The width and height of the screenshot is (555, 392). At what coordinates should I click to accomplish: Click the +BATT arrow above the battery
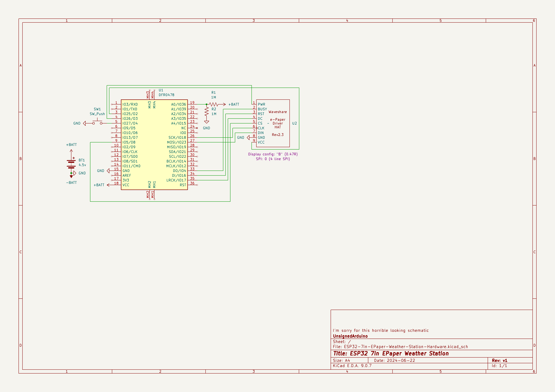(71, 151)
